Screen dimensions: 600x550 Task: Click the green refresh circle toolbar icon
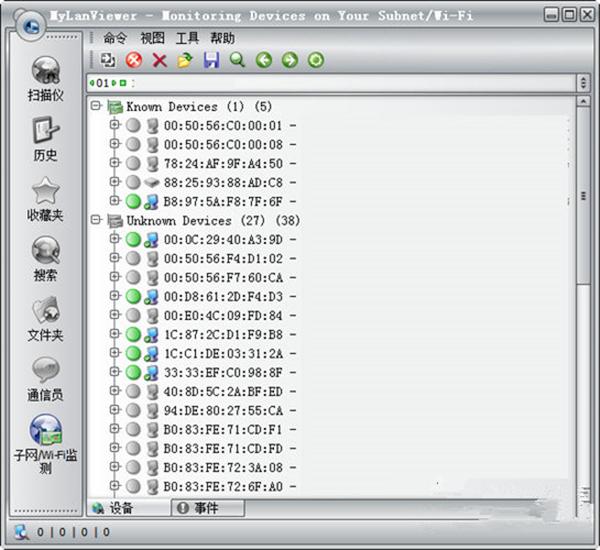[316, 60]
